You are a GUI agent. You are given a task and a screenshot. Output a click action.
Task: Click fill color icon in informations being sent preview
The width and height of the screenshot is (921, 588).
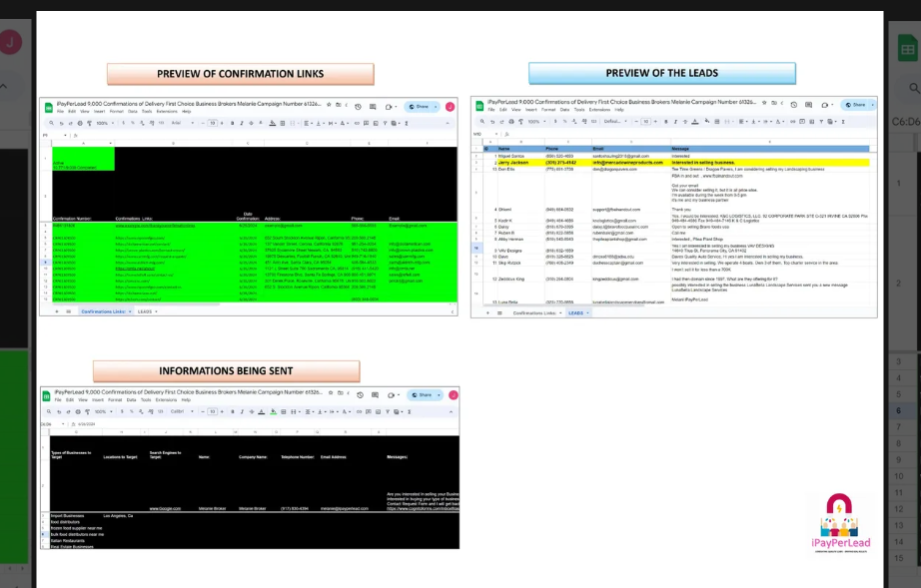click(273, 412)
